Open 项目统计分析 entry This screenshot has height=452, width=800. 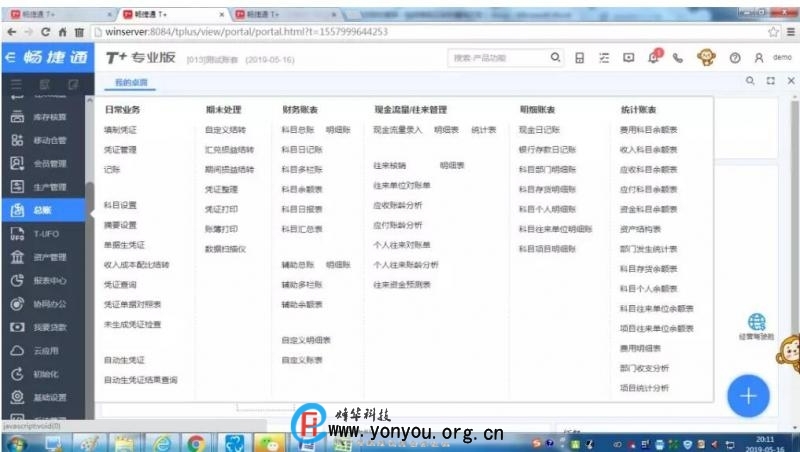(644, 388)
